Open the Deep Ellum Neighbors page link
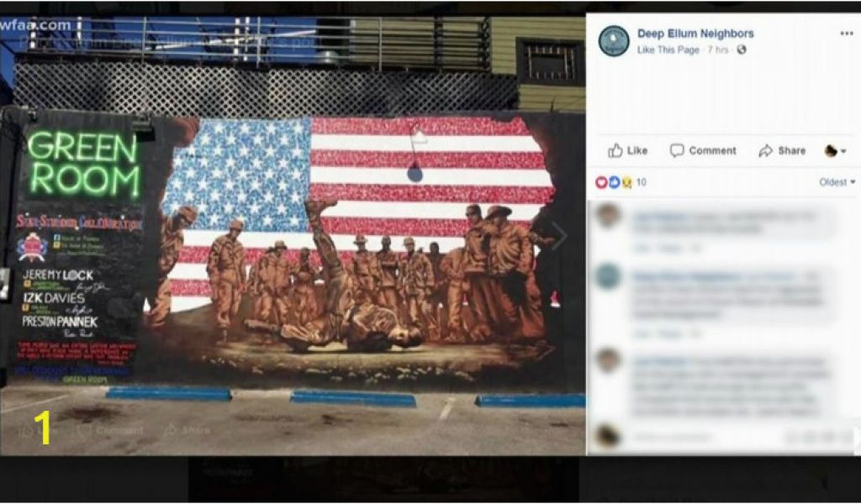 click(695, 34)
